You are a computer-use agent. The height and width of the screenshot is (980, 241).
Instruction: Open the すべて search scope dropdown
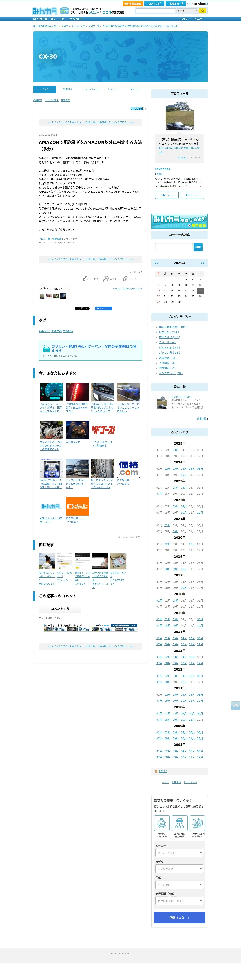187,11
